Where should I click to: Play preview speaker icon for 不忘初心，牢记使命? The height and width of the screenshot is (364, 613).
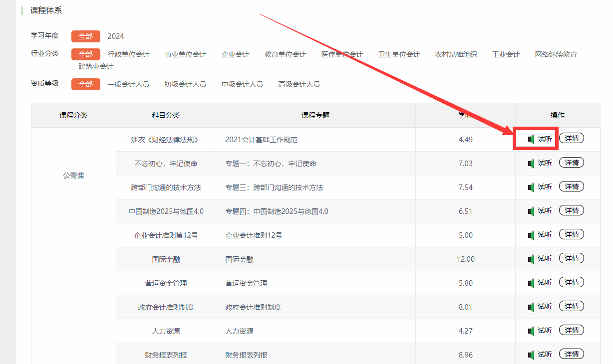point(531,163)
